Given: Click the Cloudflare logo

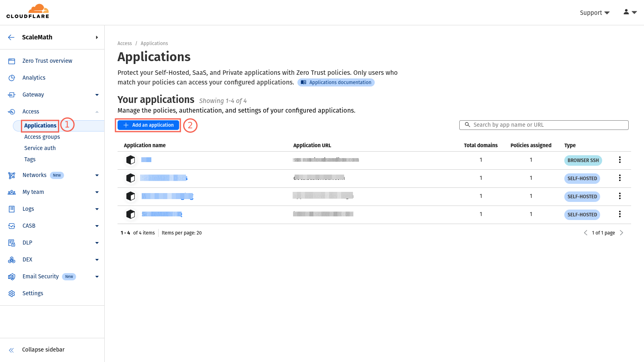Looking at the screenshot, I should point(28,11).
